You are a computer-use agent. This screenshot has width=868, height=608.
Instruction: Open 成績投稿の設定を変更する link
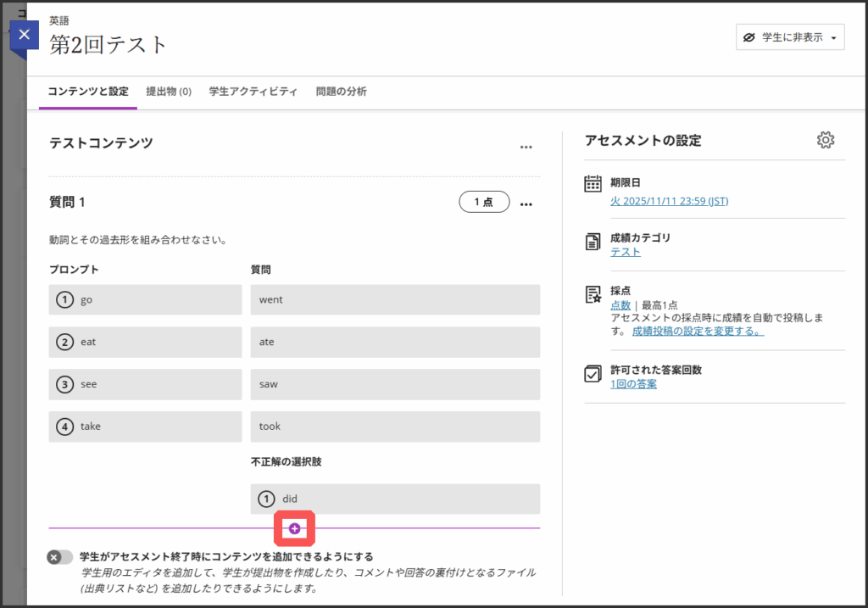coord(698,331)
